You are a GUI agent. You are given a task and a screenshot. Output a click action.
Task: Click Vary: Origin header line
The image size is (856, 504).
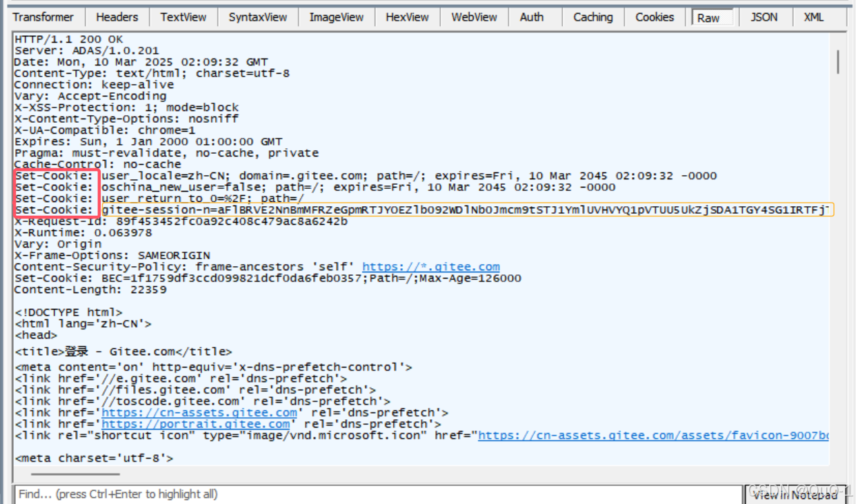[57, 244]
